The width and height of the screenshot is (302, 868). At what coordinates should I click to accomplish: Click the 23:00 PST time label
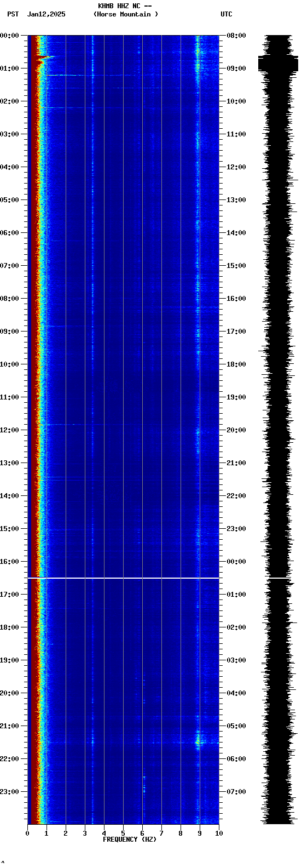click(x=9, y=792)
